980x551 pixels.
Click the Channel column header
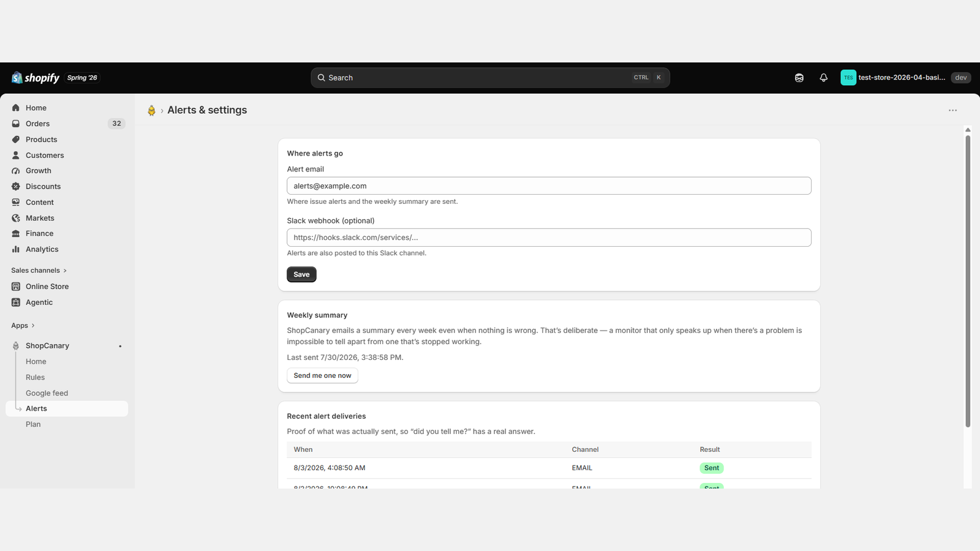tap(585, 450)
